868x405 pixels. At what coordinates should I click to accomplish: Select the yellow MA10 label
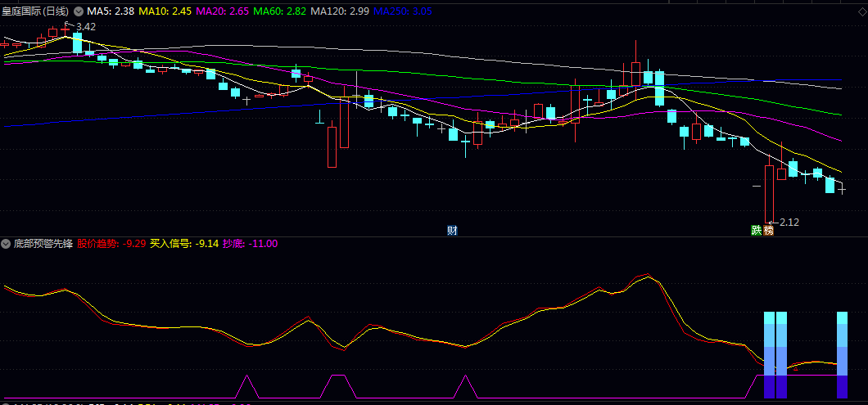coord(165,11)
